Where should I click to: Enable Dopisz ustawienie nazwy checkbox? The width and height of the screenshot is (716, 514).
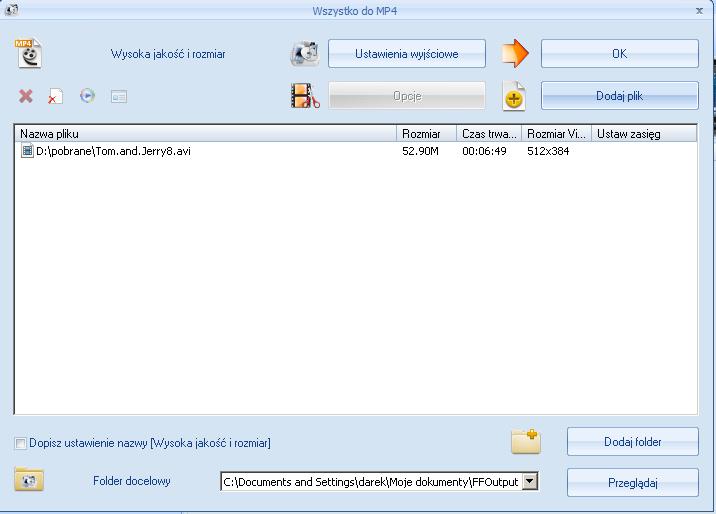[21, 443]
